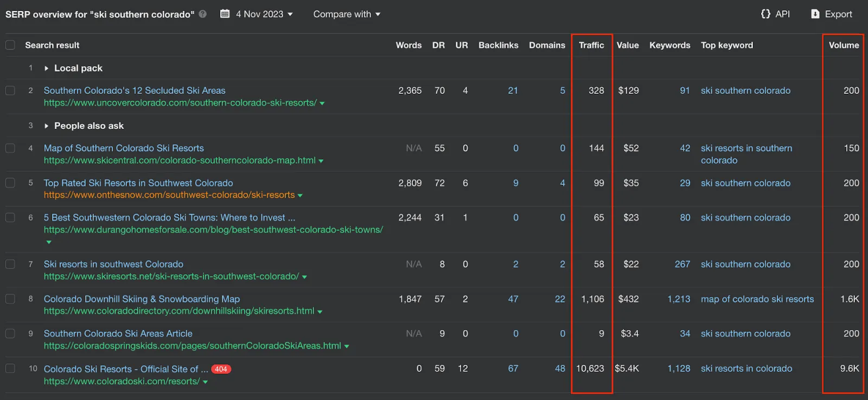This screenshot has width=868, height=400.
Task: Check the box for Colorado Ski Resorts Official Site
Action: click(x=10, y=369)
